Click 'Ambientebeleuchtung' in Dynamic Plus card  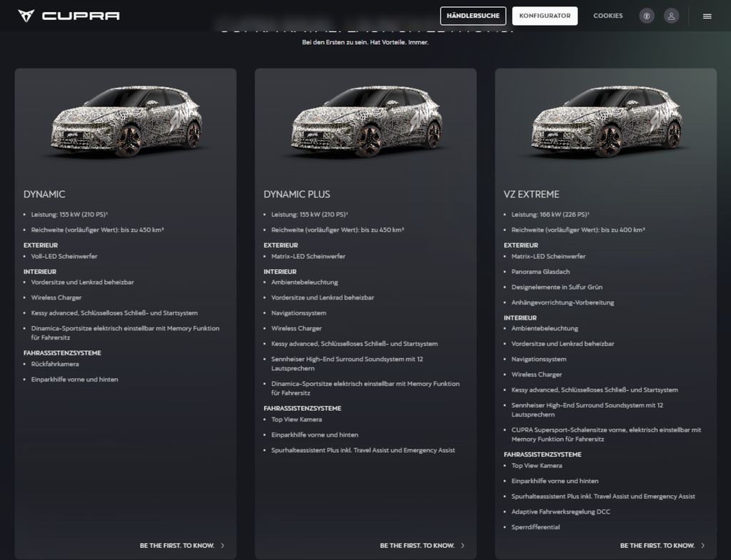[x=304, y=282]
